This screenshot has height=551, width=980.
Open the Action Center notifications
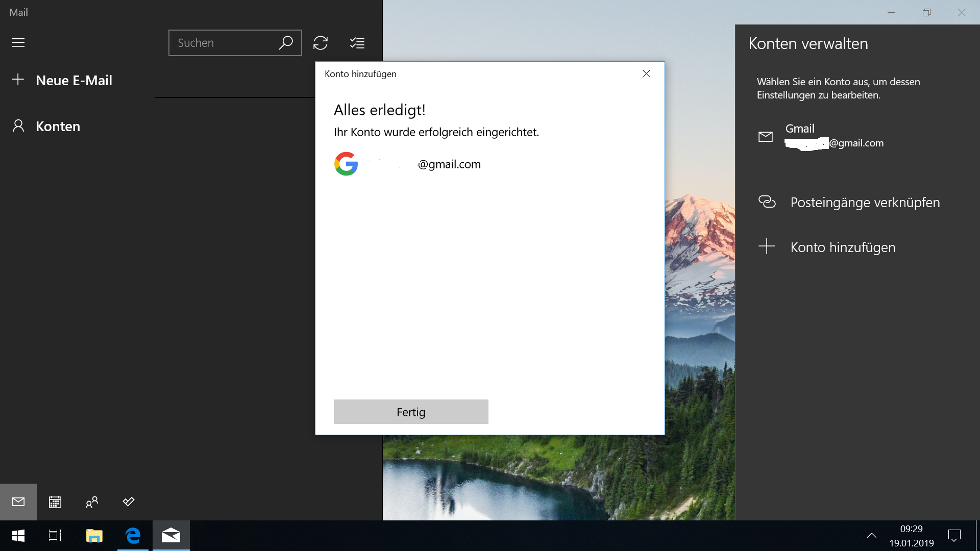pyautogui.click(x=954, y=536)
